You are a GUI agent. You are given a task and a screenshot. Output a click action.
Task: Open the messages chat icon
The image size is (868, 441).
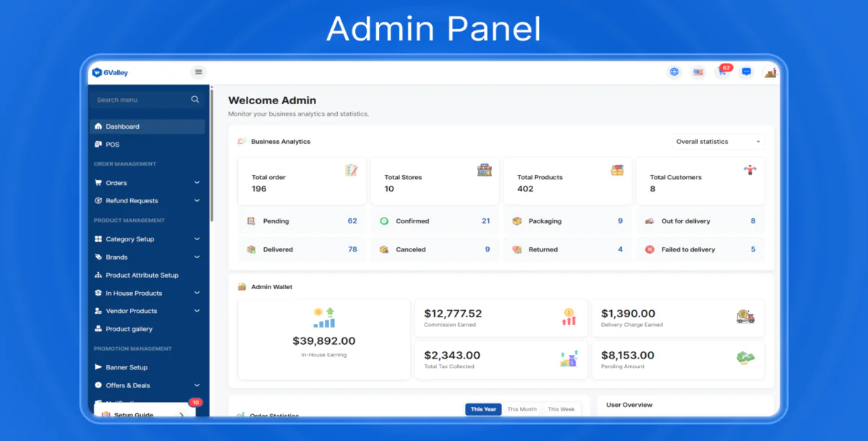click(746, 72)
